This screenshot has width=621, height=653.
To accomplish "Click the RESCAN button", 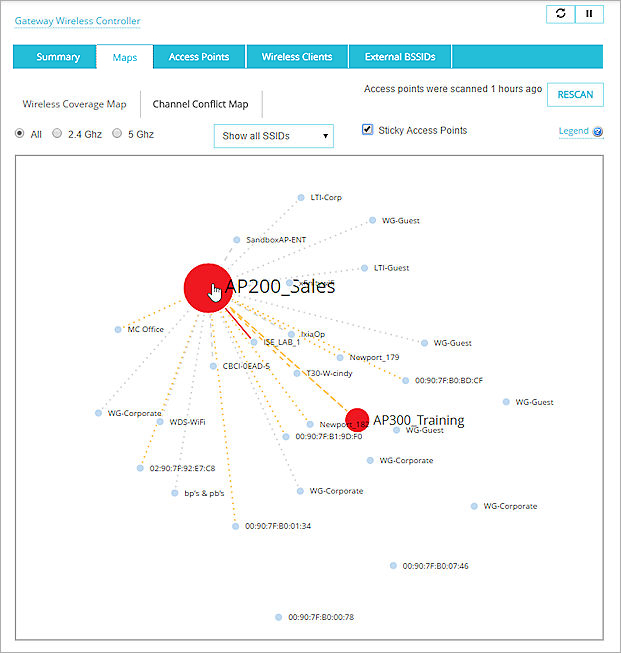I will pos(575,95).
